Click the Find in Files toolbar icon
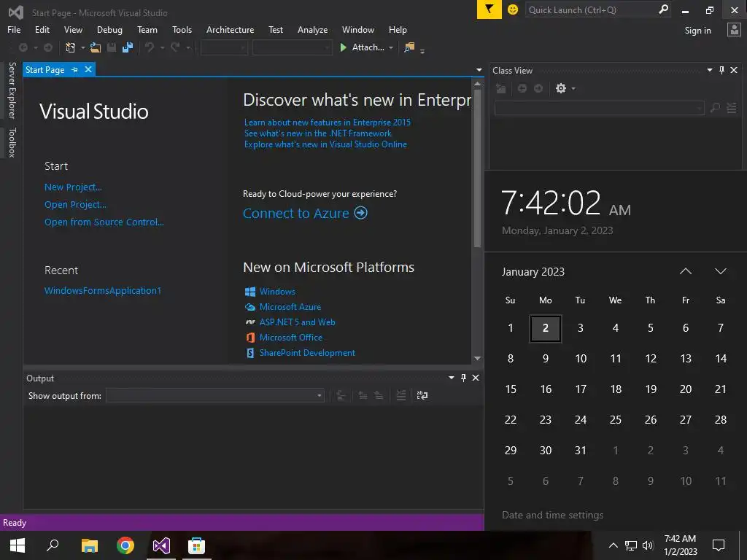Image resolution: width=747 pixels, height=560 pixels. pos(409,47)
